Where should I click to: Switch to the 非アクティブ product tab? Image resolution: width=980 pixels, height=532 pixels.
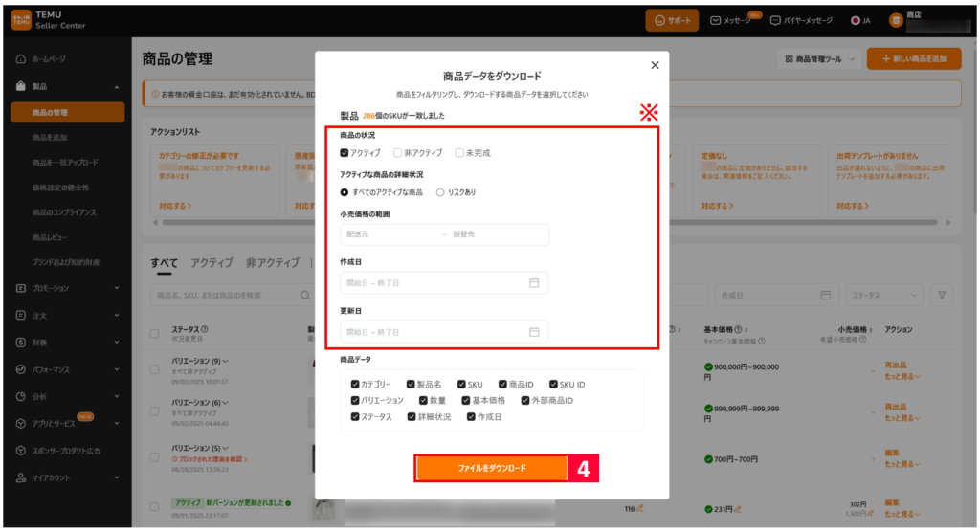tap(273, 263)
